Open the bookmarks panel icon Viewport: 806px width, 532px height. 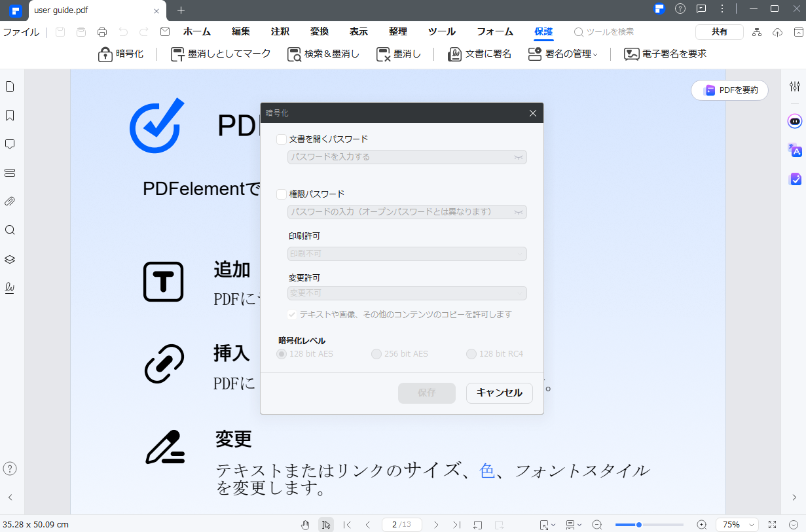point(10,115)
